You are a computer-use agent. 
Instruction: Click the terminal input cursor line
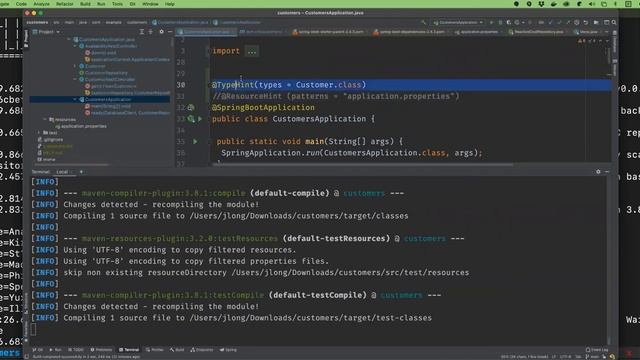tap(33, 329)
